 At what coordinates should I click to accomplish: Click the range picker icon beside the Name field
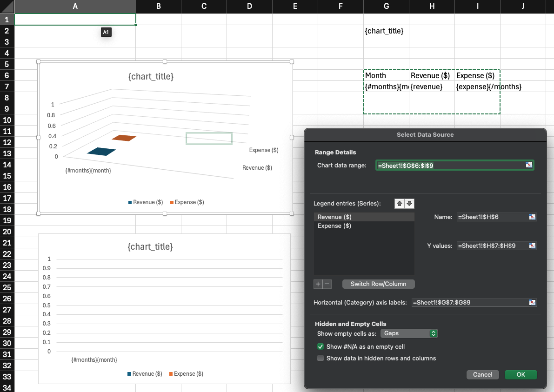[532, 217]
